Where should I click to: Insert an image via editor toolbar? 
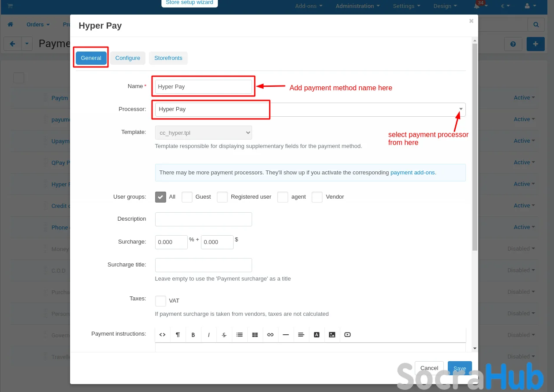(332, 335)
